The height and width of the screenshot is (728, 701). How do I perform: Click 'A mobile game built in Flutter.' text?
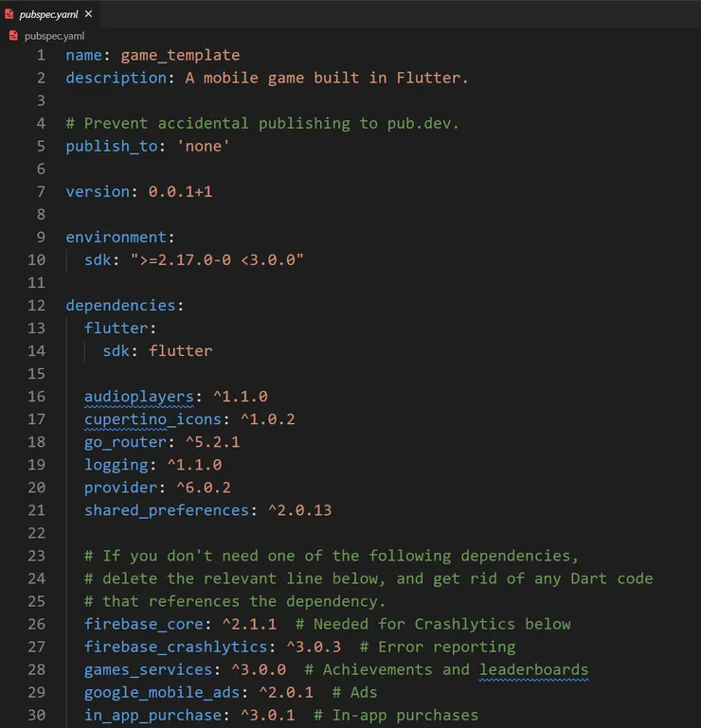pyautogui.click(x=327, y=78)
